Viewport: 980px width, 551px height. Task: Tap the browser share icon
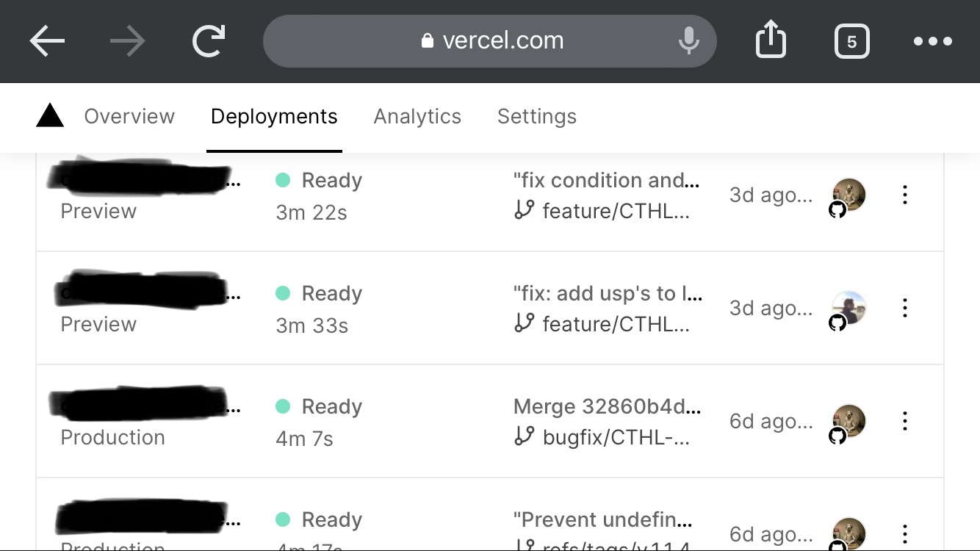tap(770, 40)
